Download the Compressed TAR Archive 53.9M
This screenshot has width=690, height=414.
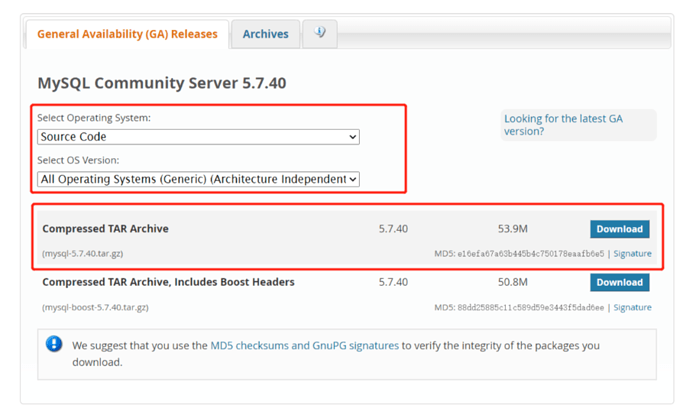coord(619,229)
